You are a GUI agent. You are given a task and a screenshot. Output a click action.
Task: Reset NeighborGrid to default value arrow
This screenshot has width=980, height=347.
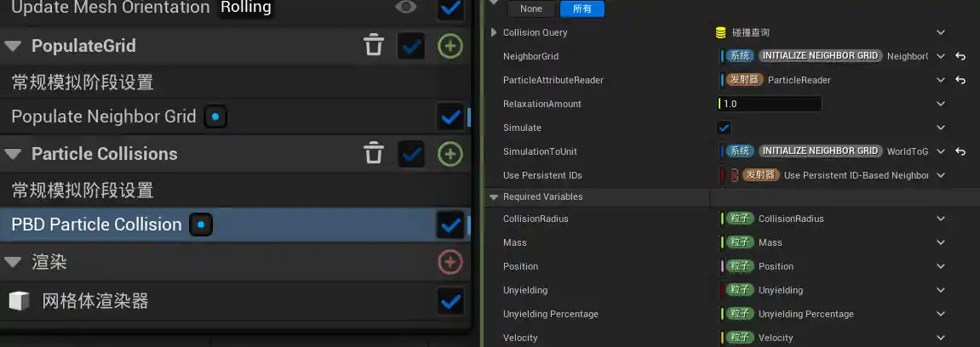coord(960,56)
